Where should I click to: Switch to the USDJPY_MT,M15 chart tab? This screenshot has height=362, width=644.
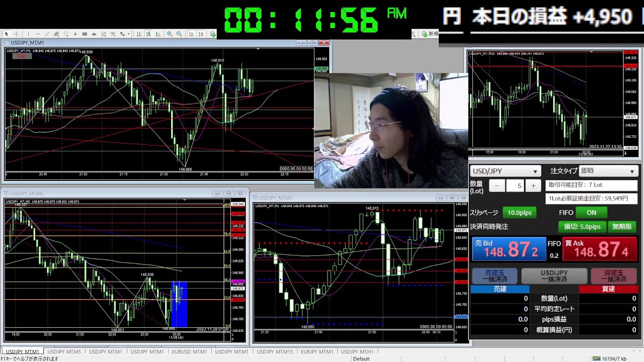click(275, 352)
